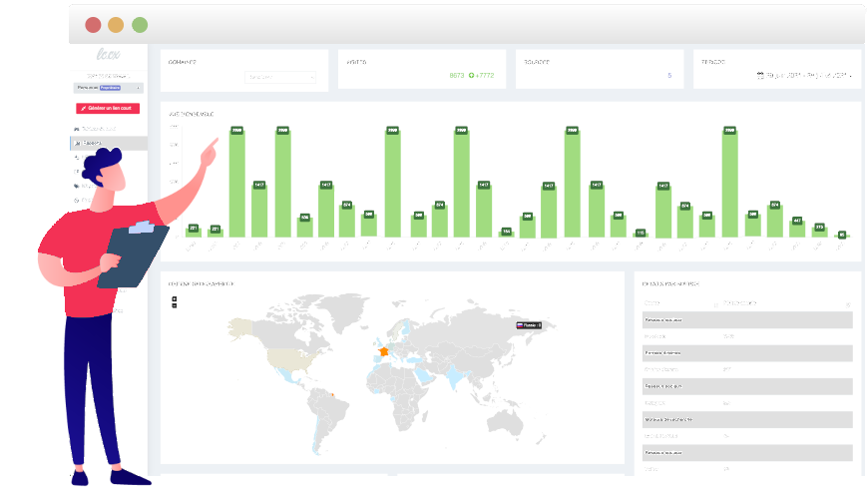Select the Rapports item in the sidebar
Viewport: 868px width, 499px height.
pos(109,143)
